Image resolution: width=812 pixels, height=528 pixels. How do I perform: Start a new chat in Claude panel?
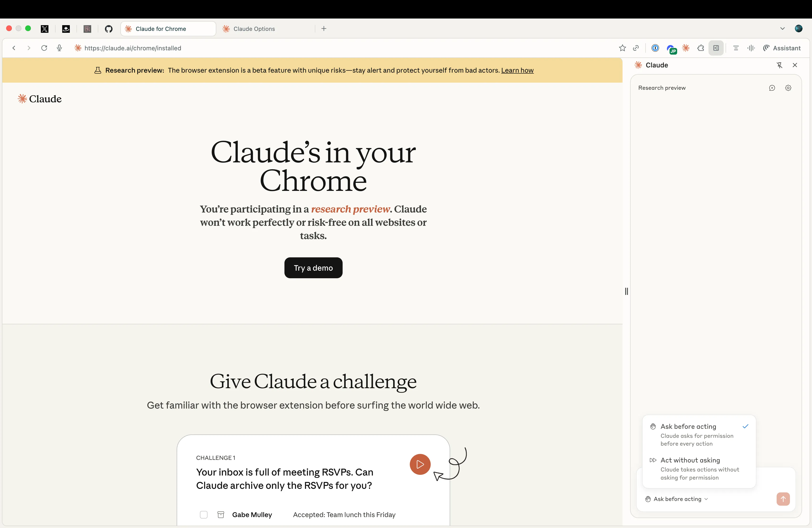pos(772,88)
